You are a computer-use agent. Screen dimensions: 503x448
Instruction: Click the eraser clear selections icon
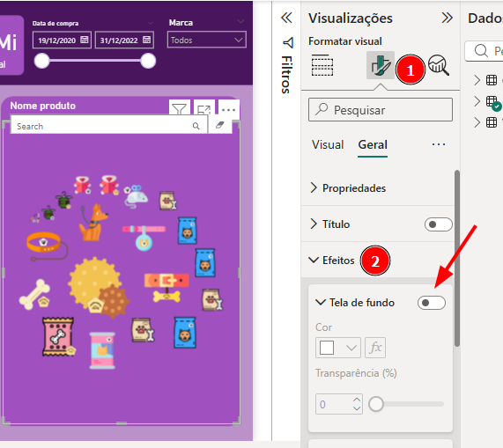220,125
